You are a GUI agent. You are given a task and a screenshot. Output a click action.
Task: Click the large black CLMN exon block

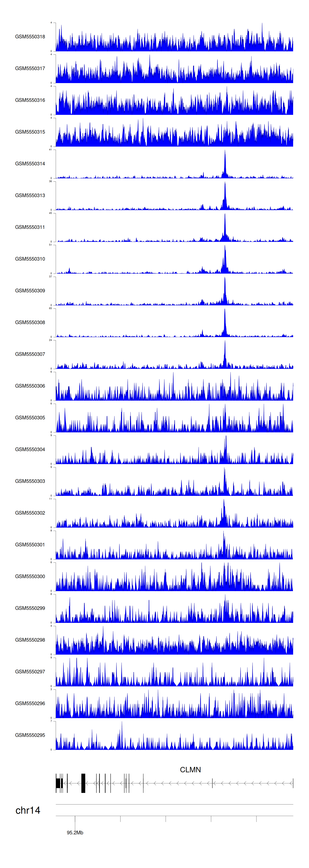click(x=83, y=783)
